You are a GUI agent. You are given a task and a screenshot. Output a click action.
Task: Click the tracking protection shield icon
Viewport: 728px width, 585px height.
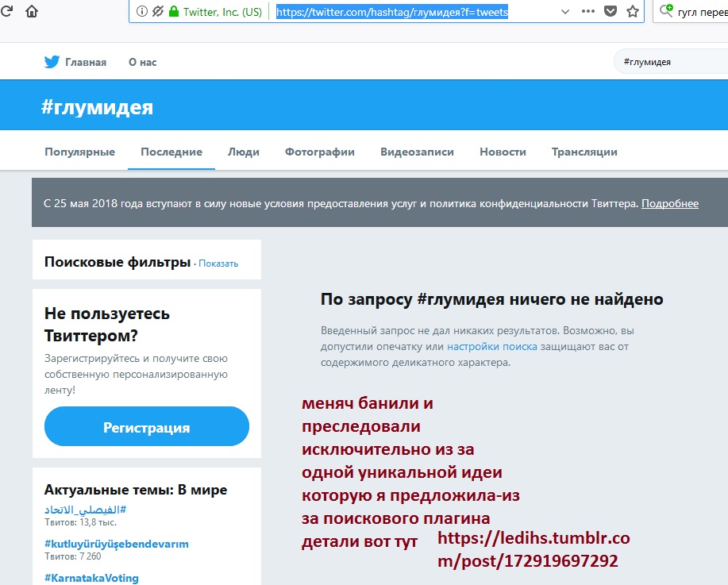(158, 12)
